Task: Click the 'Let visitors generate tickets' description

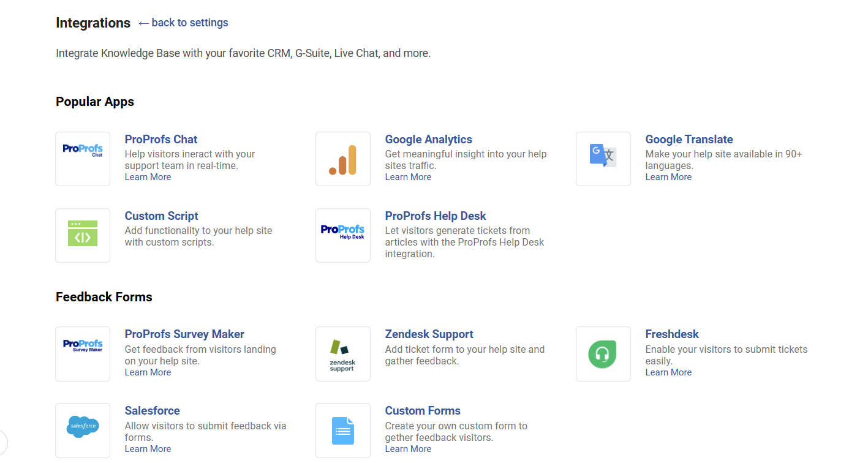Action: pyautogui.click(x=464, y=242)
